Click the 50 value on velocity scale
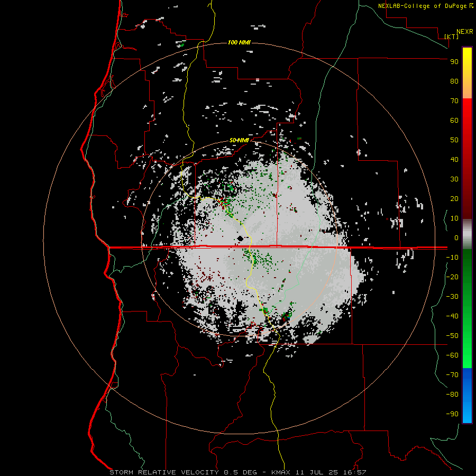The image size is (476, 476). click(454, 140)
